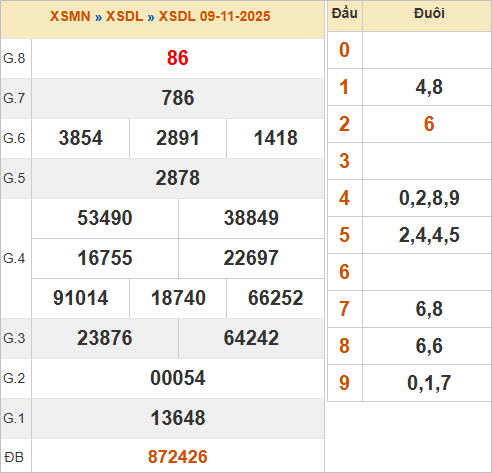Click the G.7 prize label
492x473 pixels.
click(14, 98)
